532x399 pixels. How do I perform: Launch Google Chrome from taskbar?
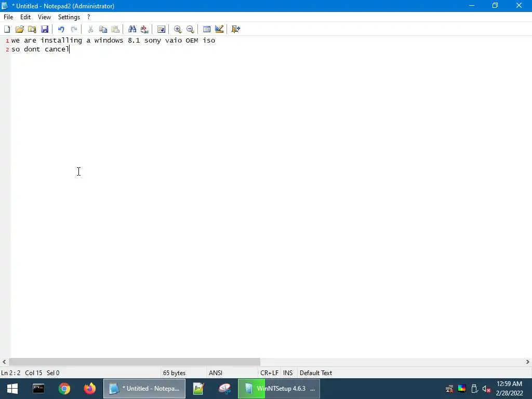click(x=64, y=389)
